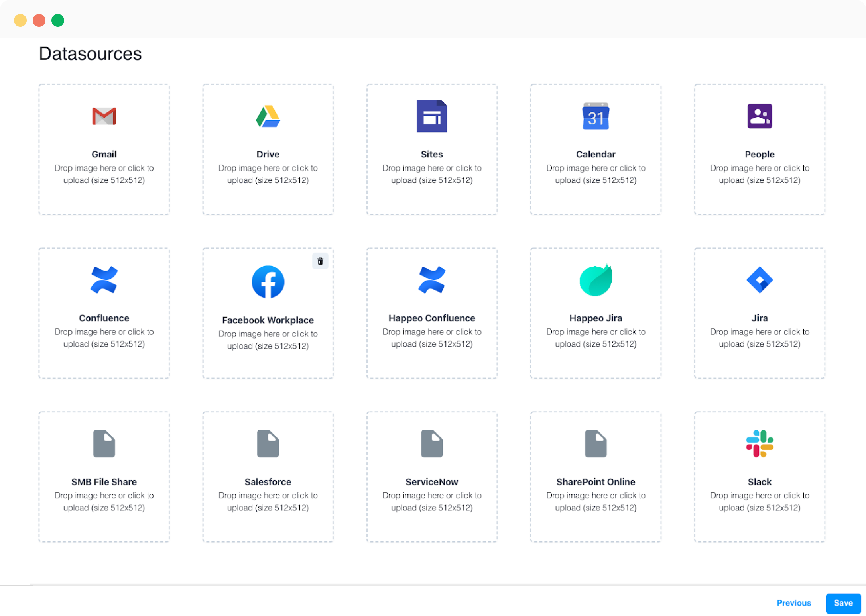Select the Jira card title
This screenshot has width=866, height=616.
pos(760,318)
